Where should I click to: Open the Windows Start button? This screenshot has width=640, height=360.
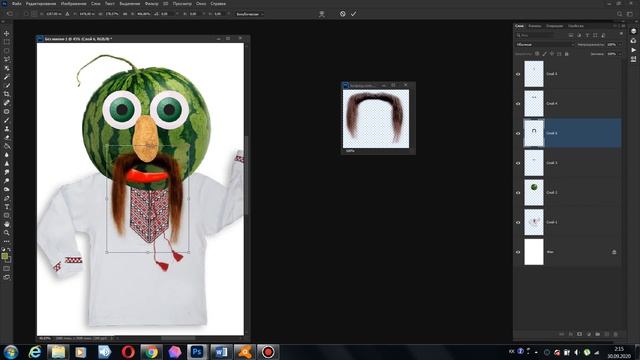point(11,352)
